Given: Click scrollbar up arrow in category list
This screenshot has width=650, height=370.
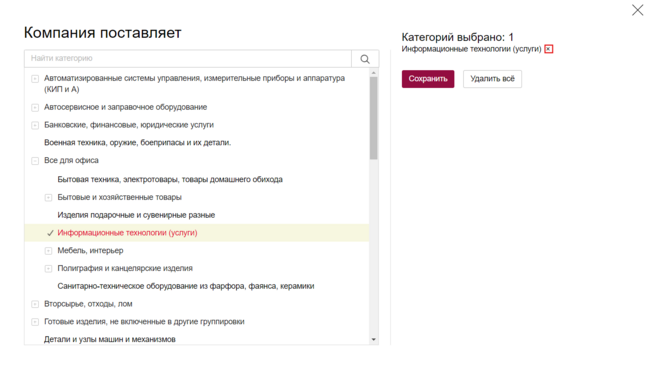Looking at the screenshot, I should click(374, 73).
